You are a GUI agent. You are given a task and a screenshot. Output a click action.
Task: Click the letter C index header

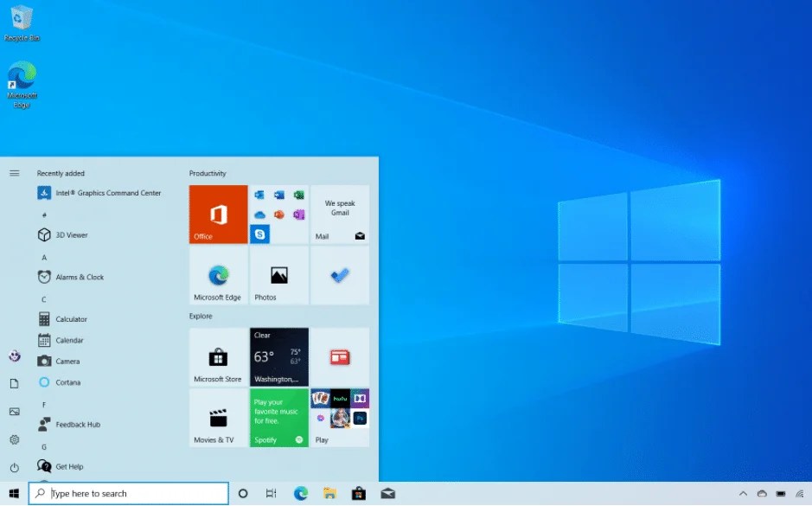44,299
